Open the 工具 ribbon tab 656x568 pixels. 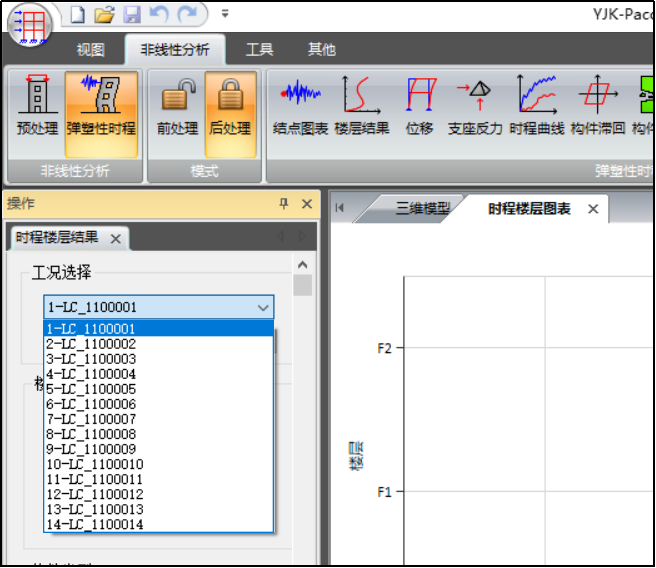tap(259, 50)
